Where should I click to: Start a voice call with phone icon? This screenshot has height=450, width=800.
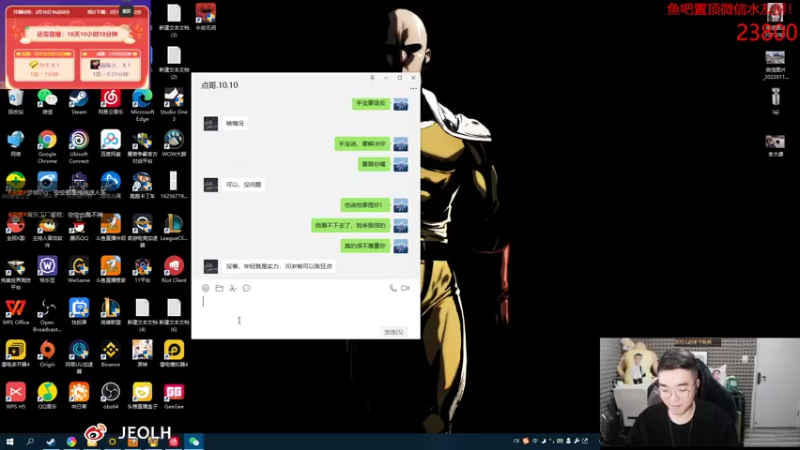[x=392, y=288]
